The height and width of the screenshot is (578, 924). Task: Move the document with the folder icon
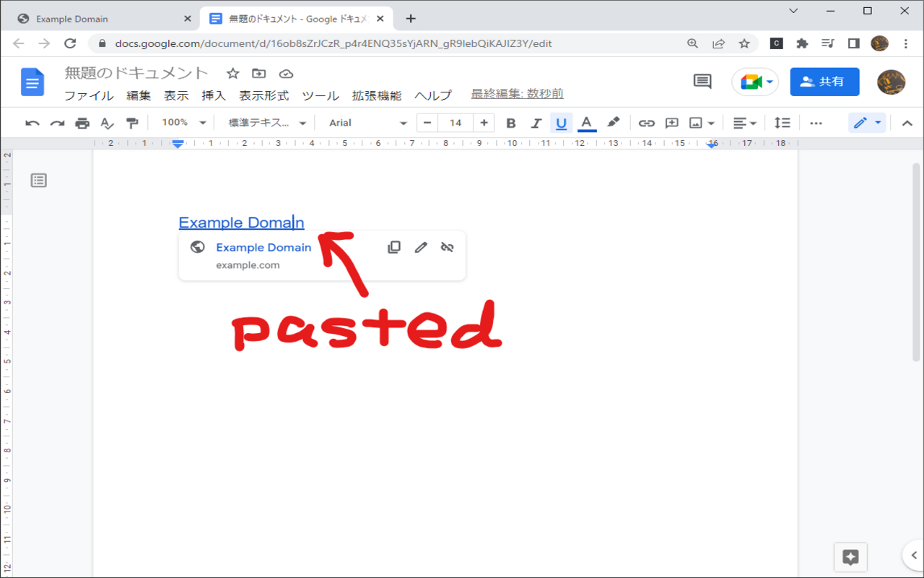(258, 74)
